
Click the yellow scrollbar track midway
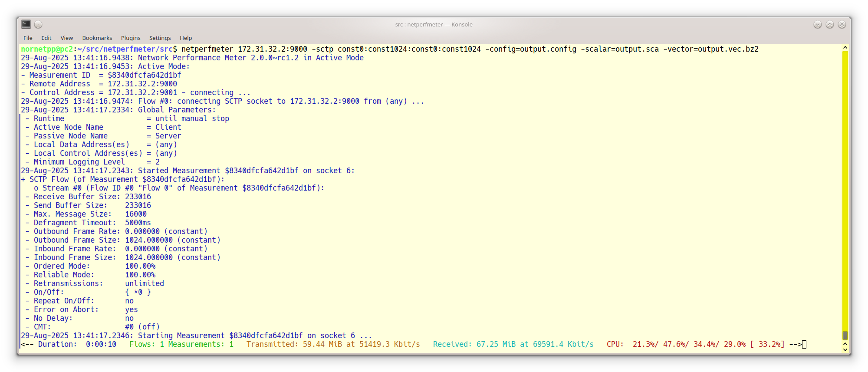tap(845, 191)
